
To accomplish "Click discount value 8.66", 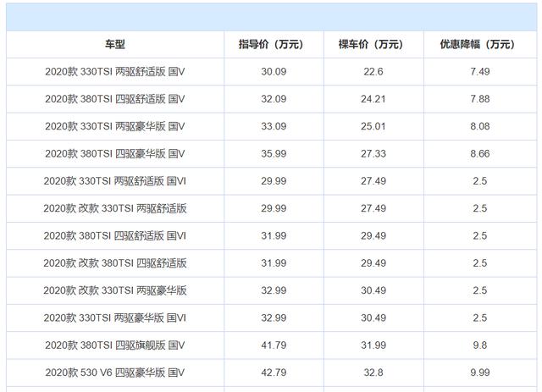I will (x=480, y=153).
